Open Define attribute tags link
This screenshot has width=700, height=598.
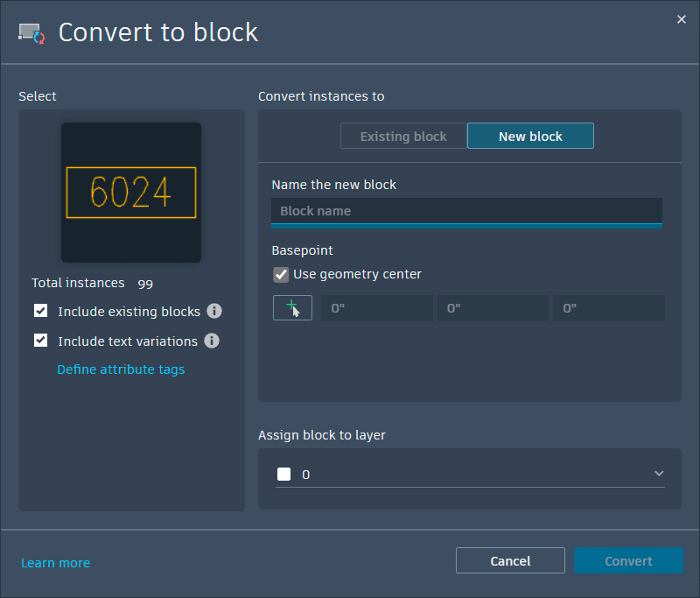[x=121, y=369]
